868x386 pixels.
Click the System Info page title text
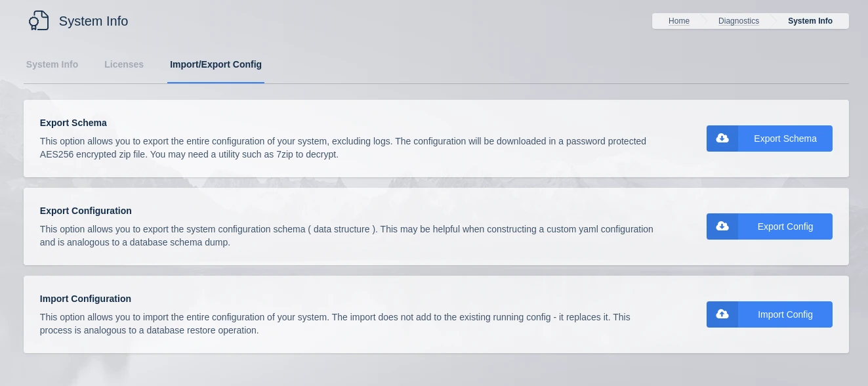pos(93,21)
